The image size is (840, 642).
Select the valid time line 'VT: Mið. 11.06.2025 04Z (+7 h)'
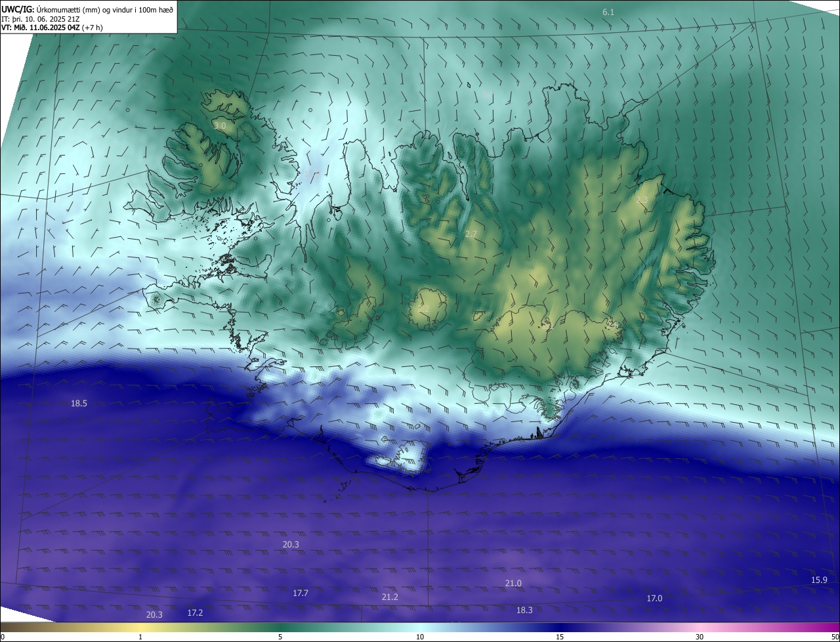pos(52,28)
